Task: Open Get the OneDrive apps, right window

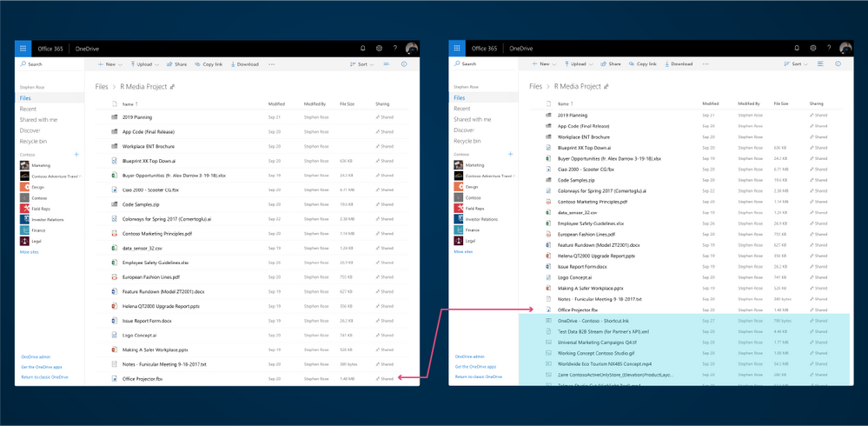Action: (475, 367)
